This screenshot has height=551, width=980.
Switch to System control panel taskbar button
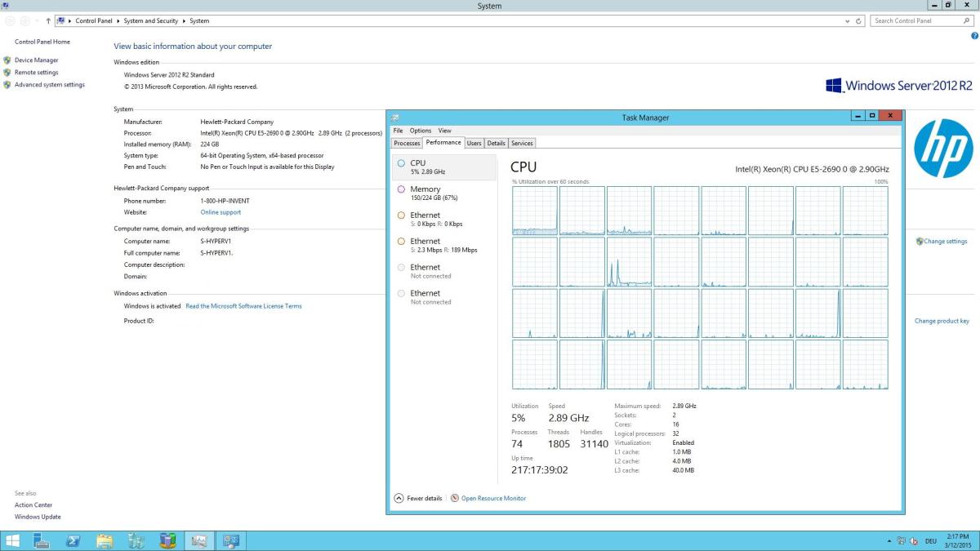(x=231, y=540)
